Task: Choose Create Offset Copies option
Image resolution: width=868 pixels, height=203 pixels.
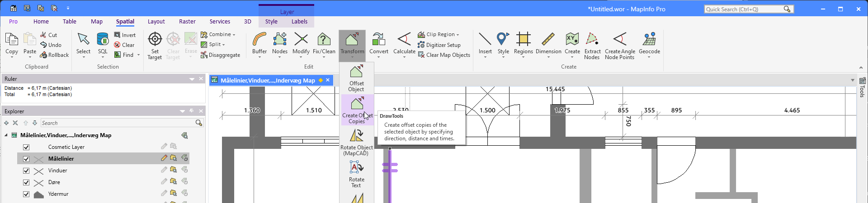Action: [357, 111]
